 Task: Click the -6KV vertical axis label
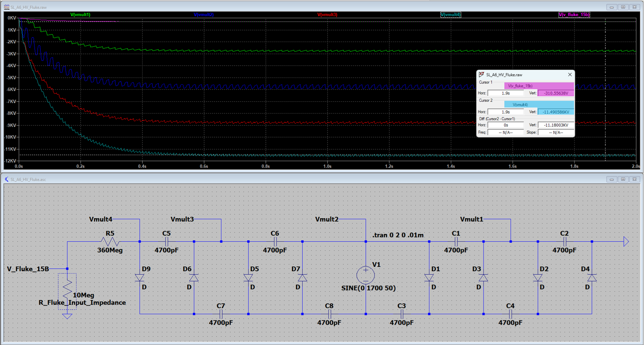(x=12, y=90)
